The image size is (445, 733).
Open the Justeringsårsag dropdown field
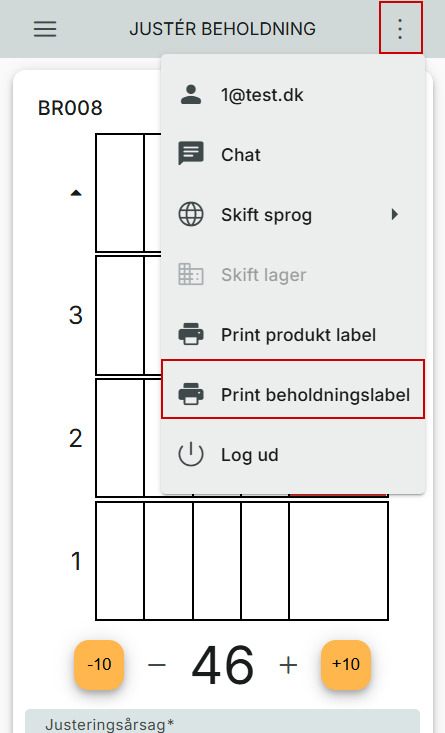222,721
